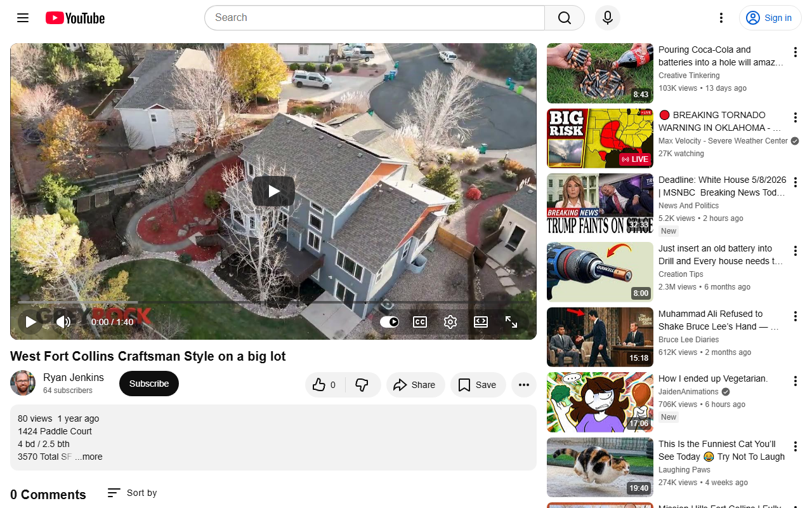Open options for Coca-Cola batteries video
Screen dimensions: 812x508
795,52
